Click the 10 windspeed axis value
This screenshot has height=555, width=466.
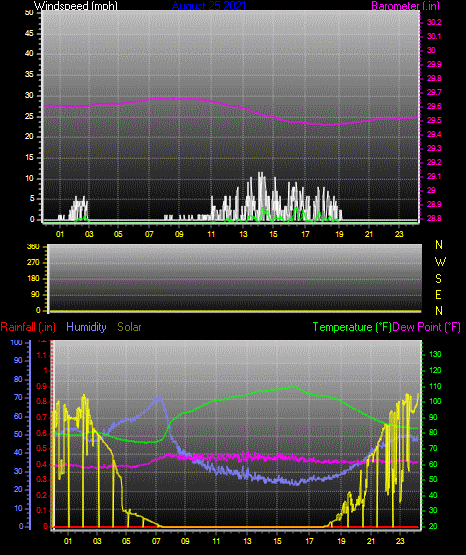pyautogui.click(x=29, y=178)
